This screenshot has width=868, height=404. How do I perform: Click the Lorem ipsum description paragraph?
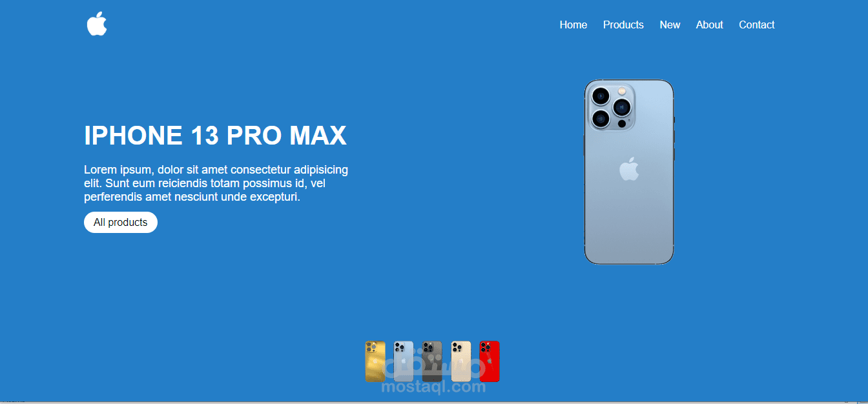pos(216,183)
